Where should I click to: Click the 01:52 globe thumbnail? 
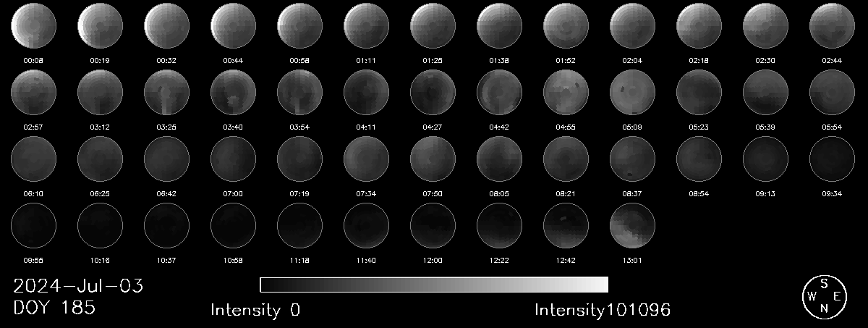(x=566, y=26)
